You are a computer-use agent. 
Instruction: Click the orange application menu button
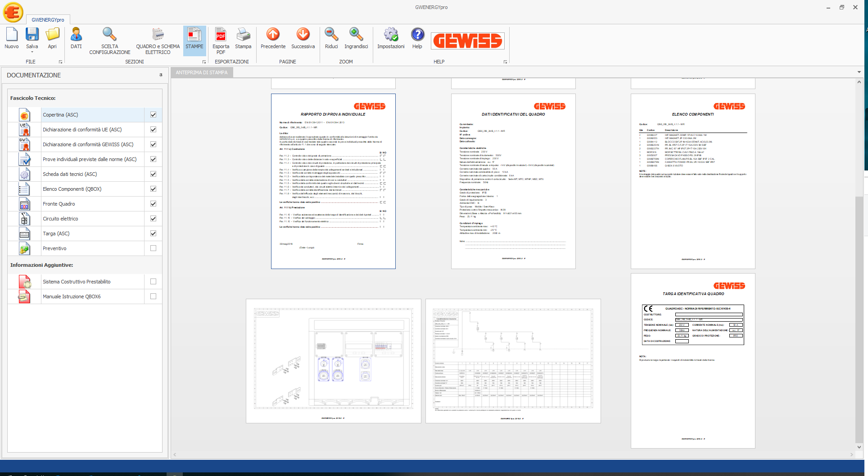point(13,12)
